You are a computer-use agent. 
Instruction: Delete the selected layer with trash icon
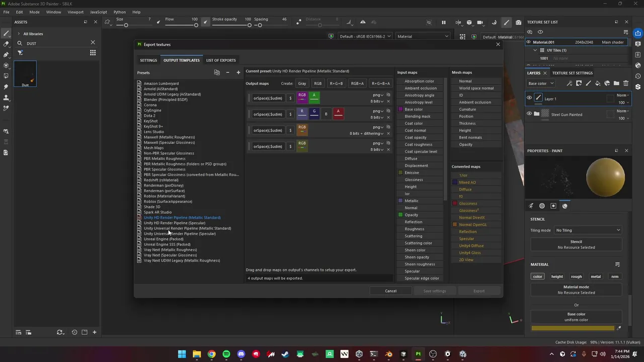click(x=626, y=83)
